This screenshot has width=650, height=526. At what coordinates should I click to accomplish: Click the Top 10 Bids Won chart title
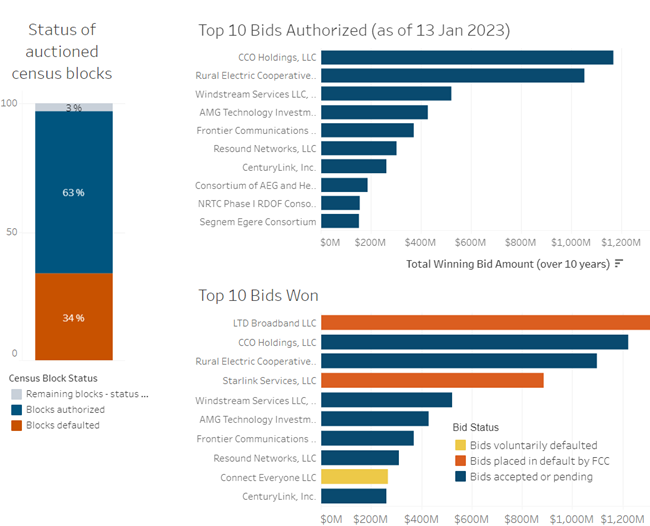pos(259,295)
